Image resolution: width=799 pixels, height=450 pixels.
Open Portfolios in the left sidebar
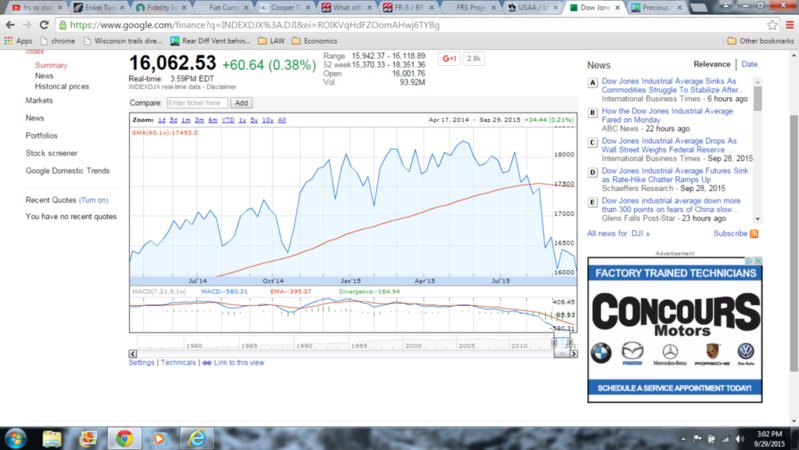(41, 136)
